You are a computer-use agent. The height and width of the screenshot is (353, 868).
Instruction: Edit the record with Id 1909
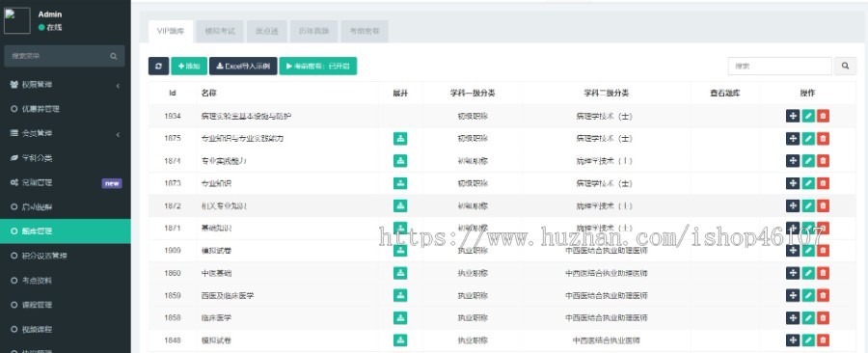click(808, 250)
